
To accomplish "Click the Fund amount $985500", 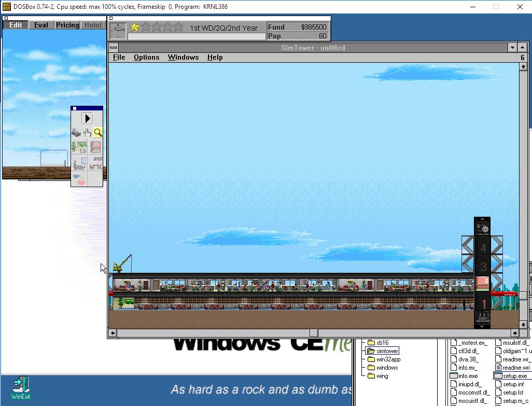I will pyautogui.click(x=314, y=27).
